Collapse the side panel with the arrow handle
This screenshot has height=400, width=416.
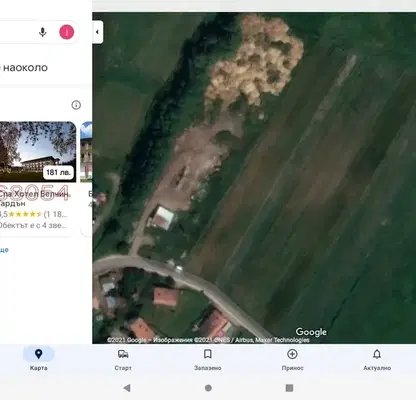(97, 32)
